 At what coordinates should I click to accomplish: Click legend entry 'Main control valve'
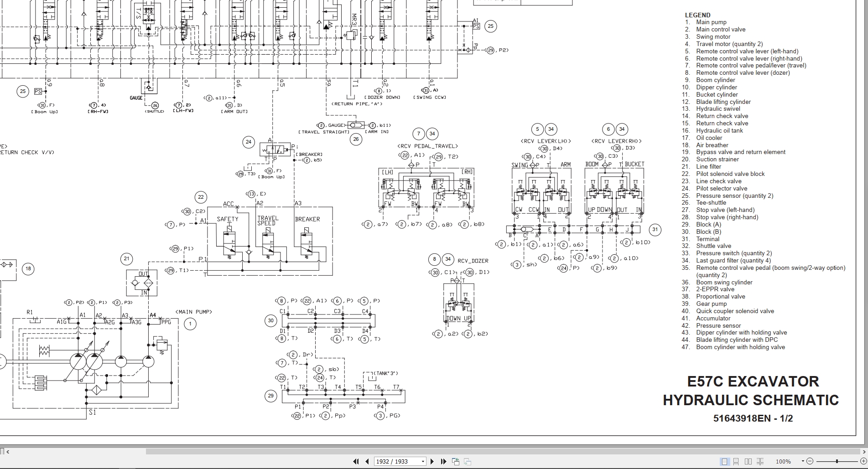pyautogui.click(x=721, y=30)
